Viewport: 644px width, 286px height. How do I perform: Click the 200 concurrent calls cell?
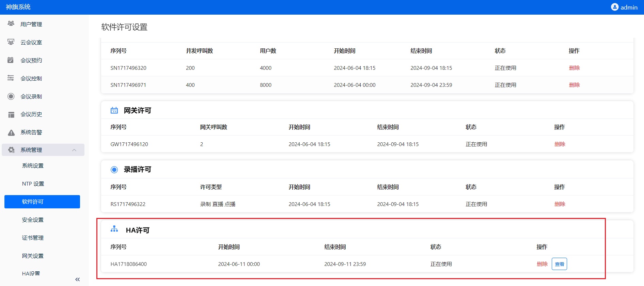pyautogui.click(x=190, y=68)
